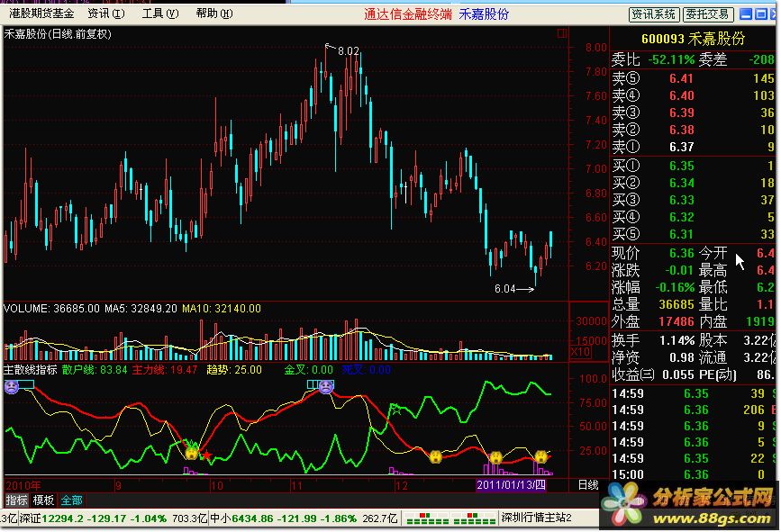This screenshot has width=781, height=532.
Task: Click the 卖⑤ 6.41 ask row
Action: 693,78
